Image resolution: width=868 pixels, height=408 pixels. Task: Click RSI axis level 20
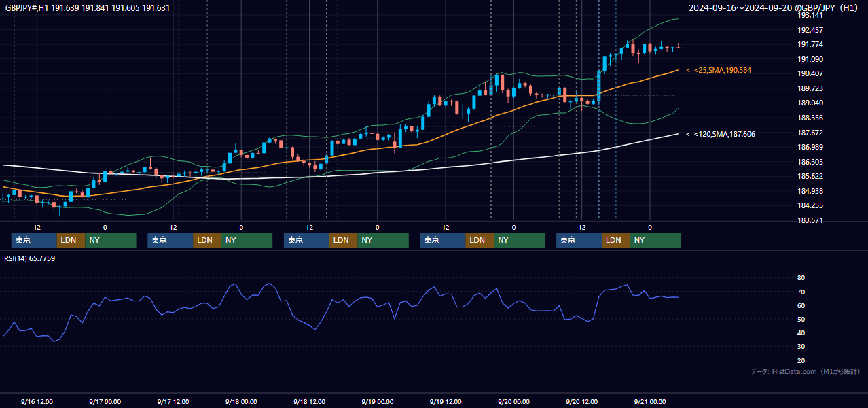801,360
